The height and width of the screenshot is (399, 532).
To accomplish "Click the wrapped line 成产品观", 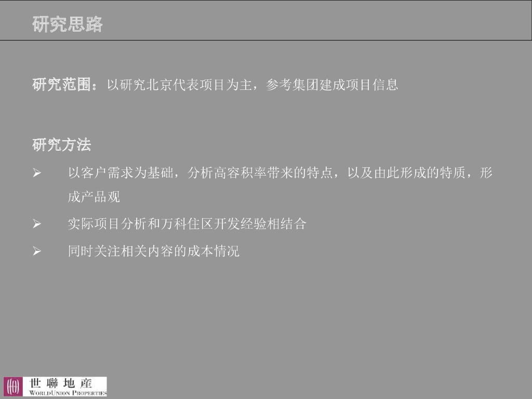I will [94, 197].
